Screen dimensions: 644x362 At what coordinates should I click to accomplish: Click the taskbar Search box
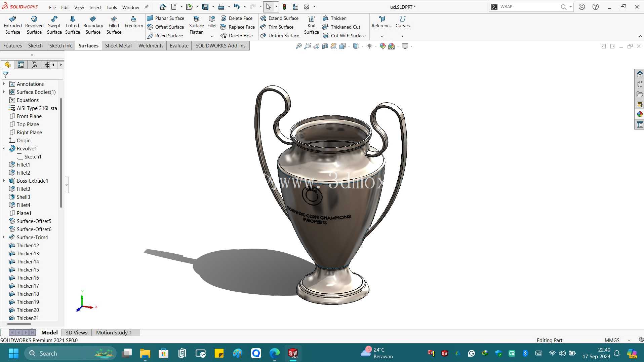pos(71,353)
